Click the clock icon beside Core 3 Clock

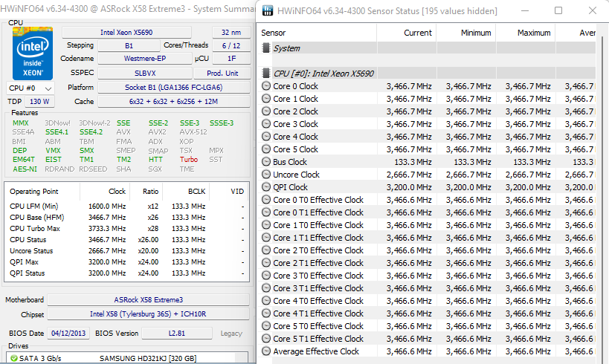(266, 124)
